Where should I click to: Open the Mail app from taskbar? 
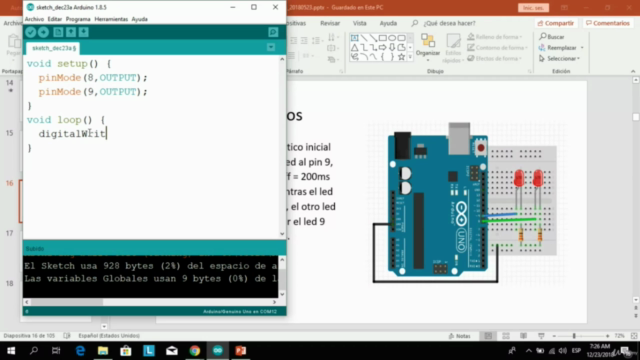click(172, 351)
